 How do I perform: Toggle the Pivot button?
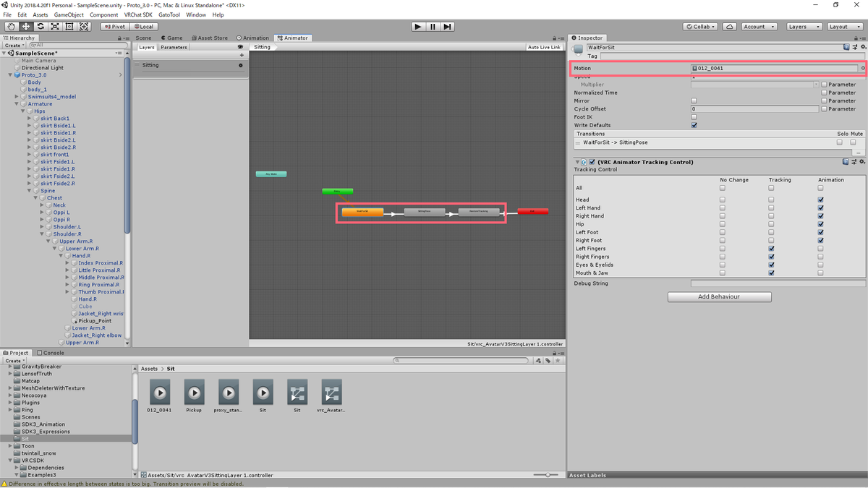click(114, 27)
